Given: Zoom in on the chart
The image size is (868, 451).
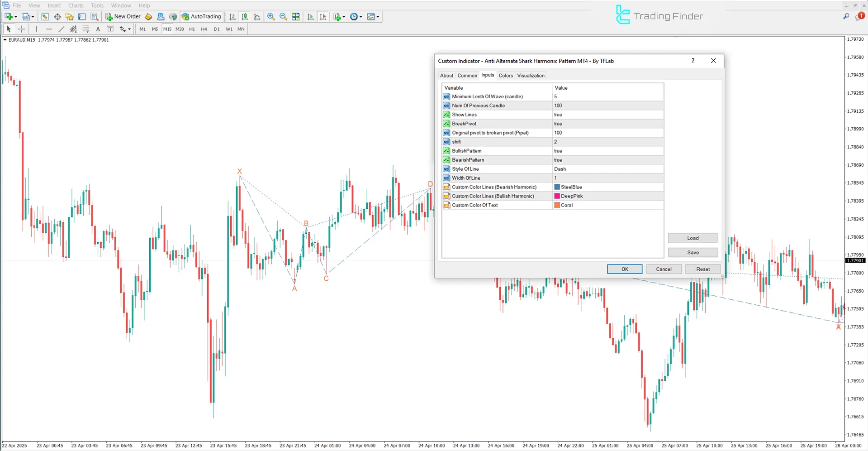Looking at the screenshot, I should (x=271, y=17).
